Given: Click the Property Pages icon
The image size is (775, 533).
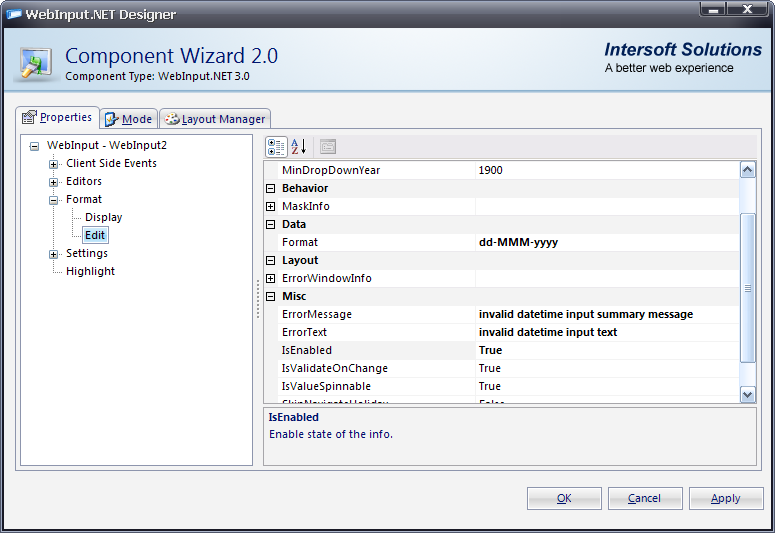Looking at the screenshot, I should coord(328,147).
